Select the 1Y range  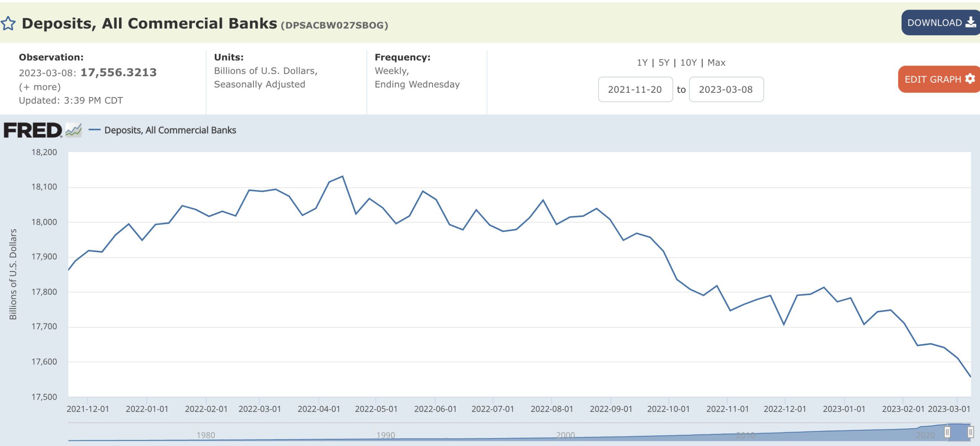642,62
